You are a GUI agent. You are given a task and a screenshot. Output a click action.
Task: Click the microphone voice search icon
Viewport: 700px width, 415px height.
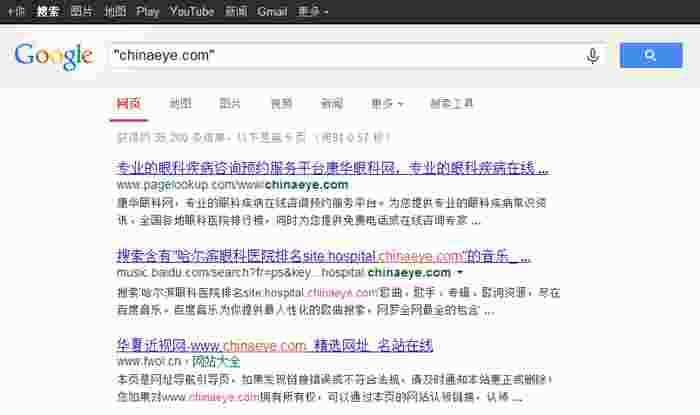[x=592, y=56]
